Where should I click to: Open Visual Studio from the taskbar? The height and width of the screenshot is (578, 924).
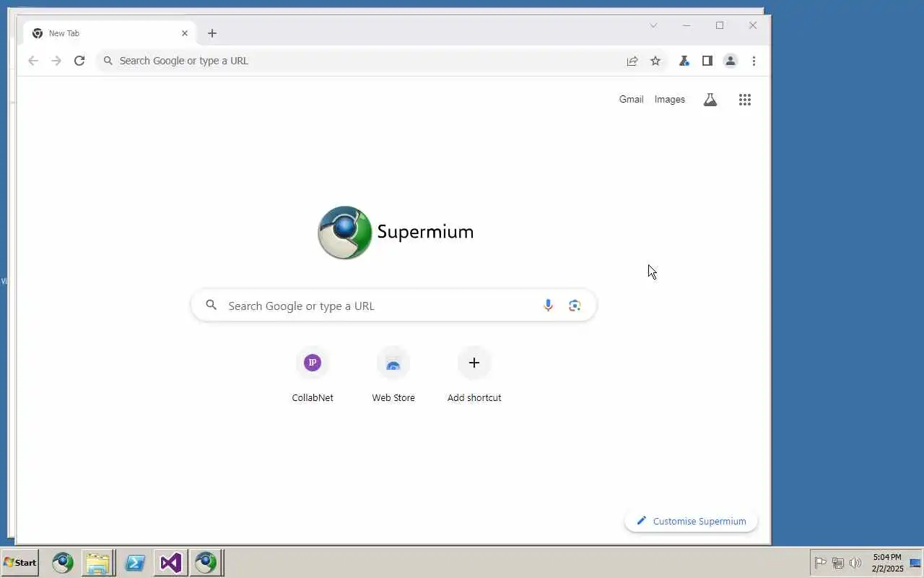click(x=170, y=563)
